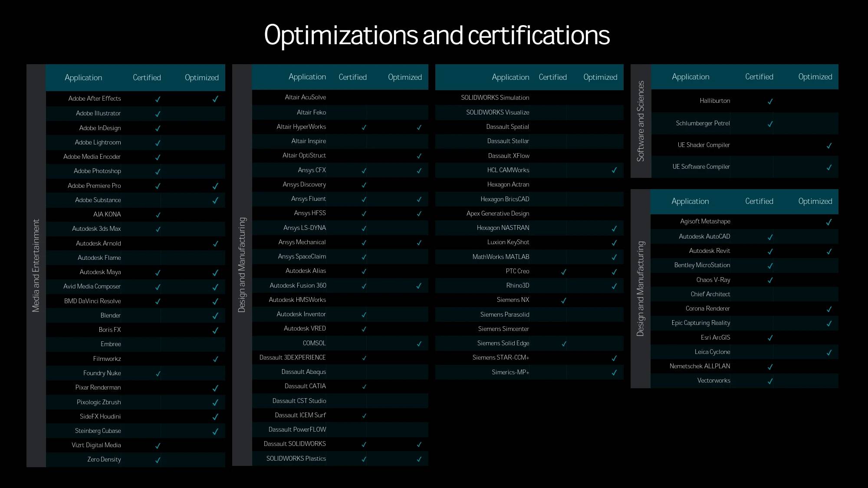868x488 pixels.
Task: Select the Rhino3D row label
Action: click(518, 285)
